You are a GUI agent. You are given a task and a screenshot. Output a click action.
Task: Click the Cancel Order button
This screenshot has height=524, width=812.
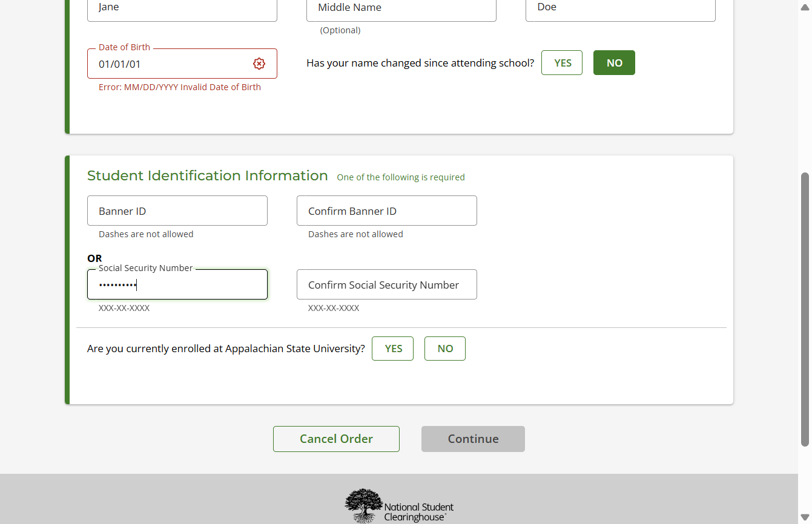click(336, 439)
